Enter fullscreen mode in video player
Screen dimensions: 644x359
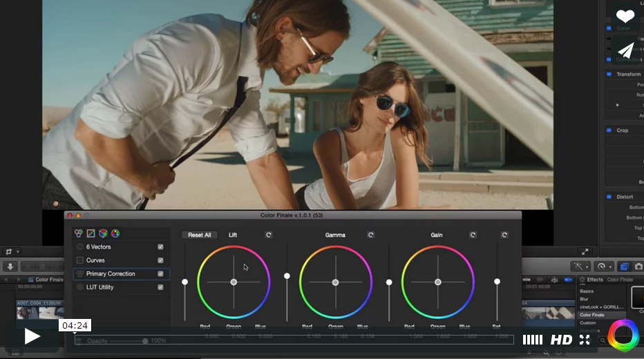click(585, 340)
